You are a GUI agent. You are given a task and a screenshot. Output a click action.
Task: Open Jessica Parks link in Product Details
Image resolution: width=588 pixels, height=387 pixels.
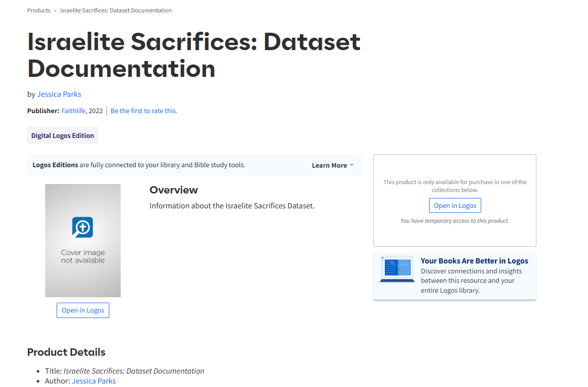point(94,381)
